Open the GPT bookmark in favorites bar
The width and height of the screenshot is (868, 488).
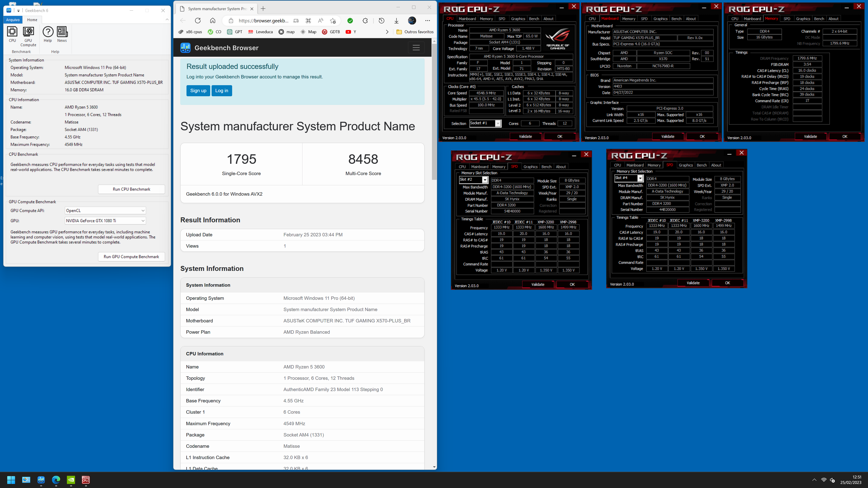pos(235,32)
